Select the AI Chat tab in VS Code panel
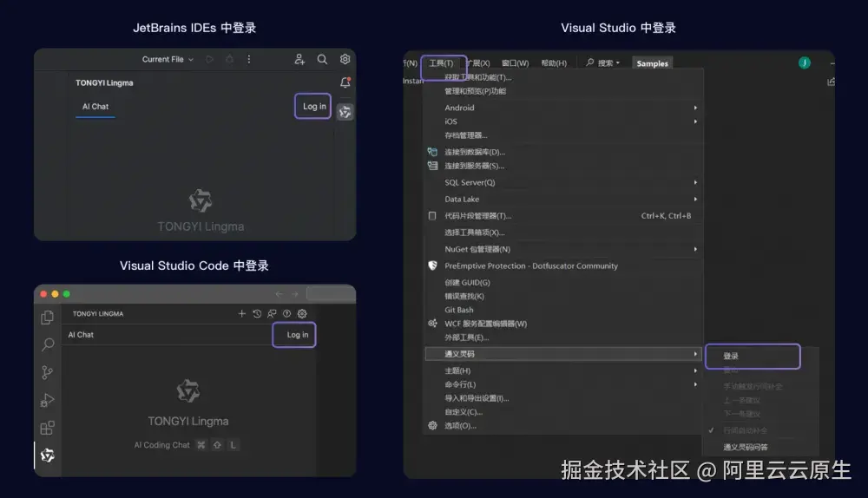 pyautogui.click(x=81, y=335)
